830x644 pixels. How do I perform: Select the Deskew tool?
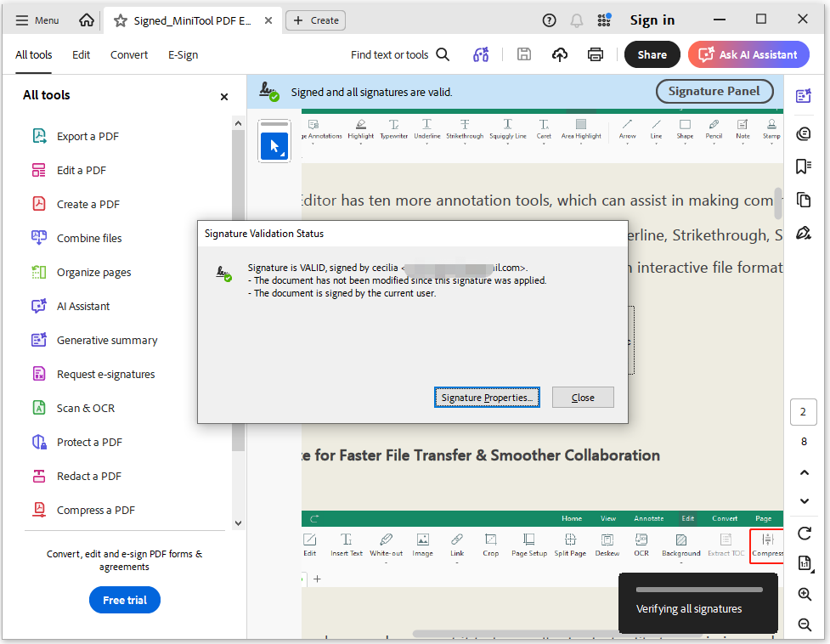click(607, 545)
